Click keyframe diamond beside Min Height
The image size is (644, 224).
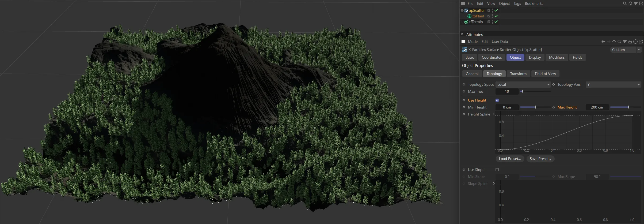pos(464,107)
